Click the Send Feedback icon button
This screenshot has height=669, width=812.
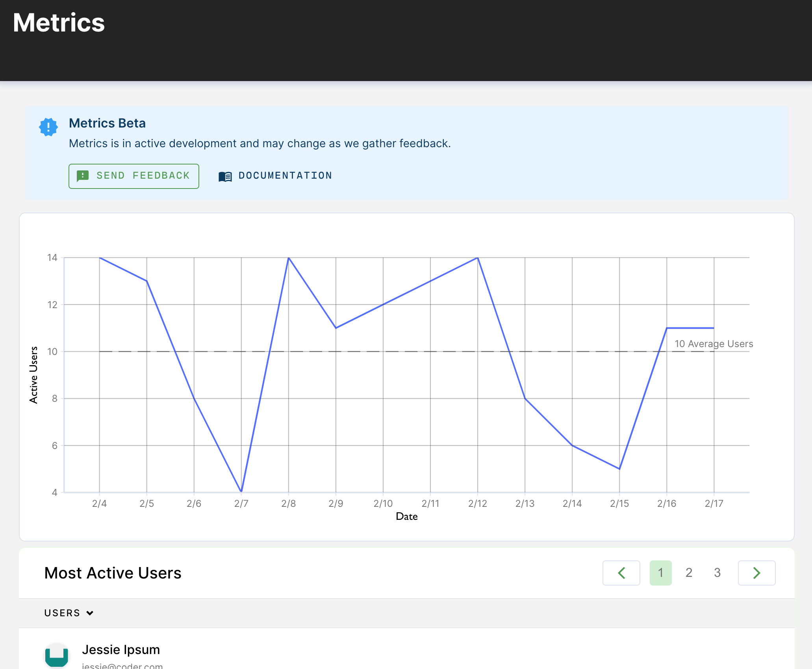tap(83, 176)
